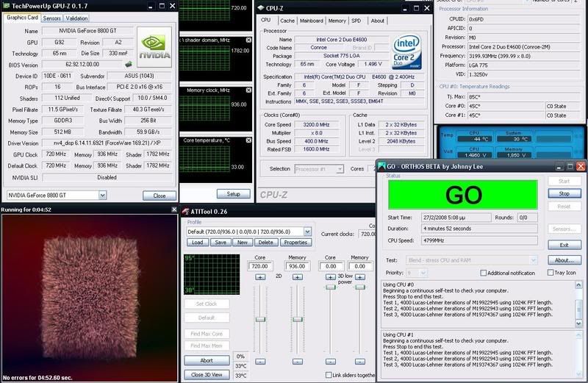Increase 2D Memory clock with plus button
The image size is (588, 383).
pos(298,277)
